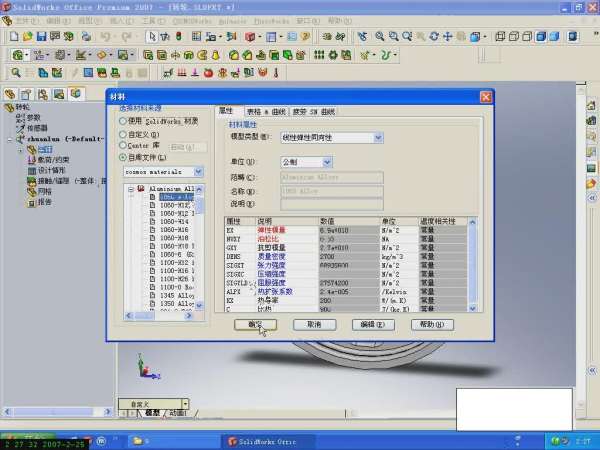Viewport: 600px width, 450px height.
Task: Open the PropertyManager tab
Action: tap(26, 94)
